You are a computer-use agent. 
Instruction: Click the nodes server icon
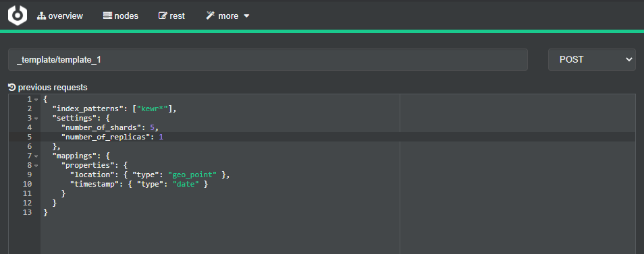[x=107, y=16]
